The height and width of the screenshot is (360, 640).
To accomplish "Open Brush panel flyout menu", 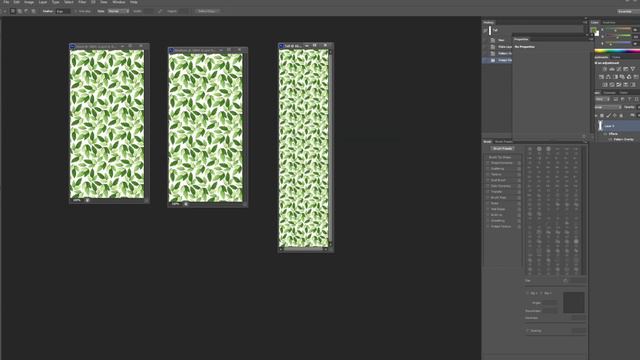I will coord(585,142).
